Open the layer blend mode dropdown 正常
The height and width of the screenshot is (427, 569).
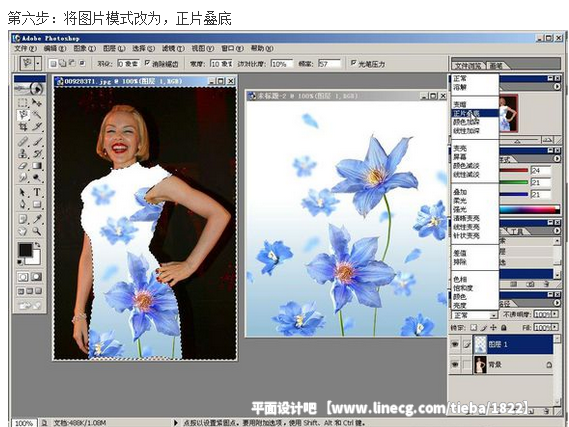[474, 315]
